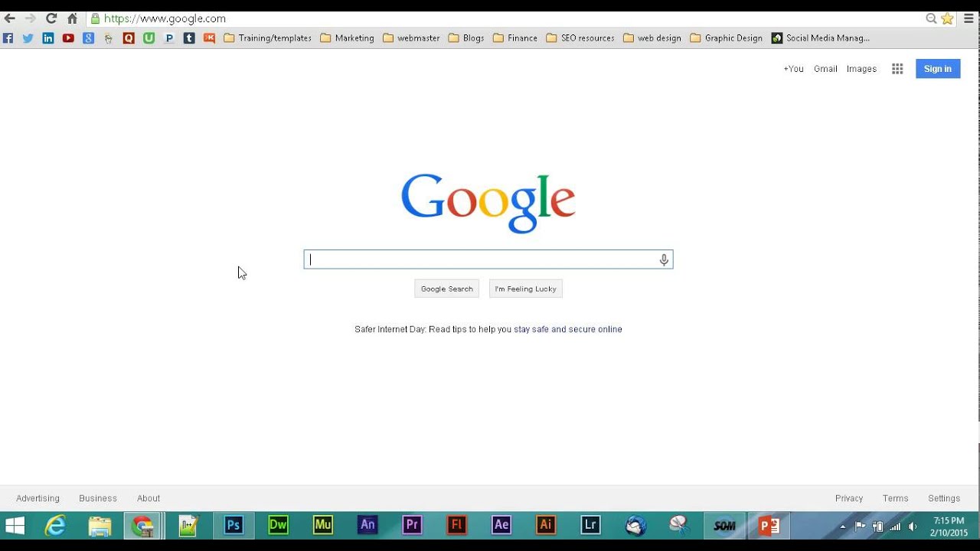Click the Google Search button
The width and height of the screenshot is (980, 551).
[x=446, y=289]
